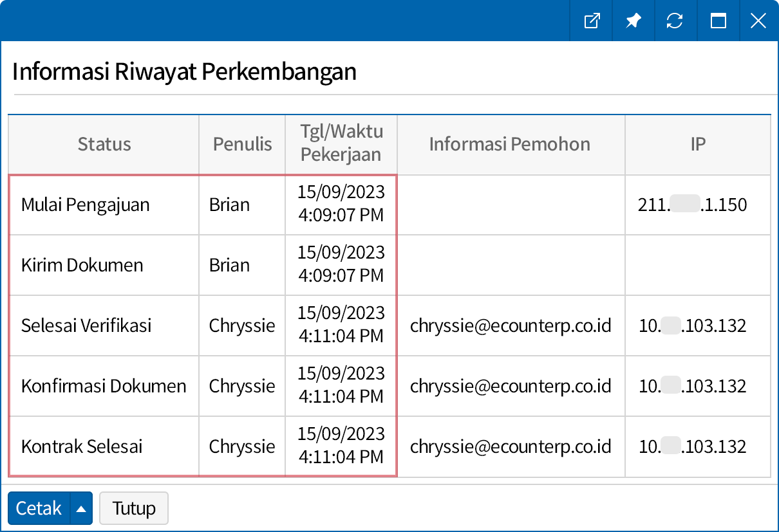Click the Informasi Riwayat Perkembangan title
Image resolution: width=779 pixels, height=532 pixels.
pos(185,71)
